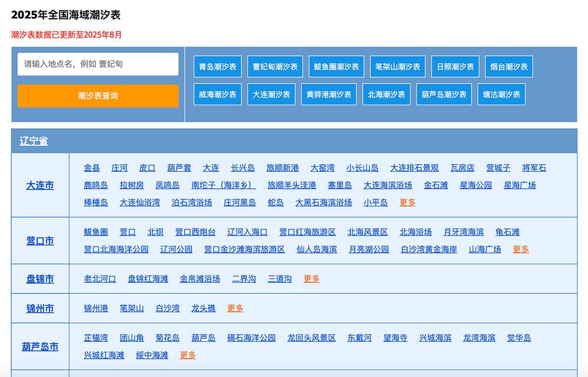Select the 龙头礁 link
This screenshot has height=377, width=588.
pyautogui.click(x=203, y=308)
